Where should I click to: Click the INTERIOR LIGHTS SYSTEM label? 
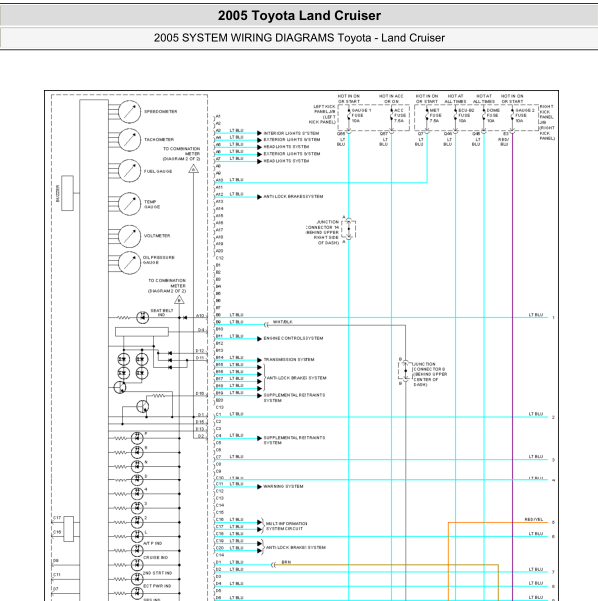291,133
